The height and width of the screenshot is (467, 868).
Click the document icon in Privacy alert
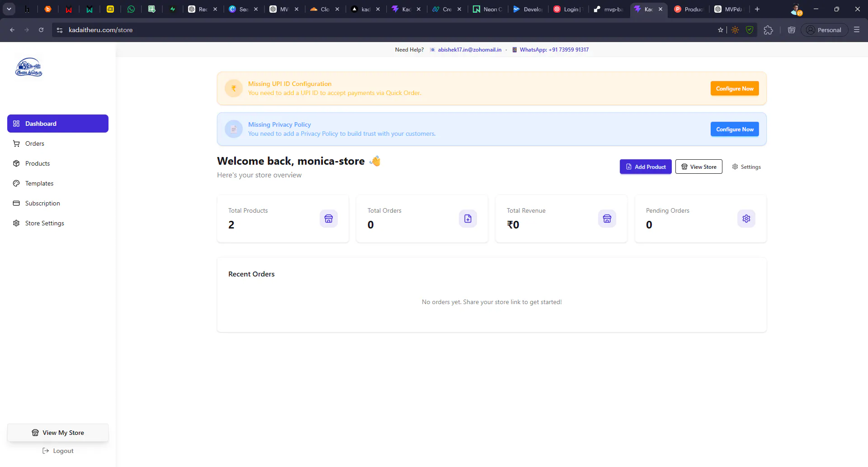coord(234,129)
